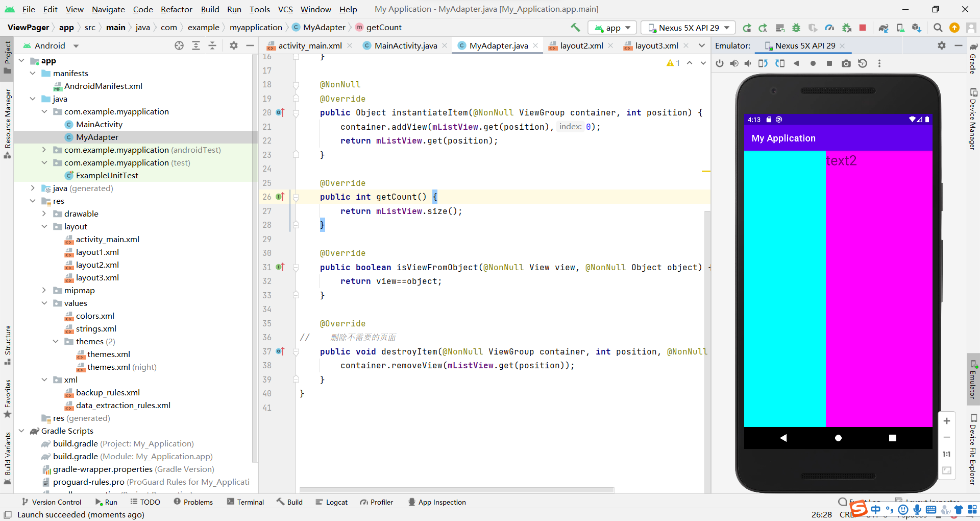
Task: Rotate the emulator screen left
Action: (763, 63)
